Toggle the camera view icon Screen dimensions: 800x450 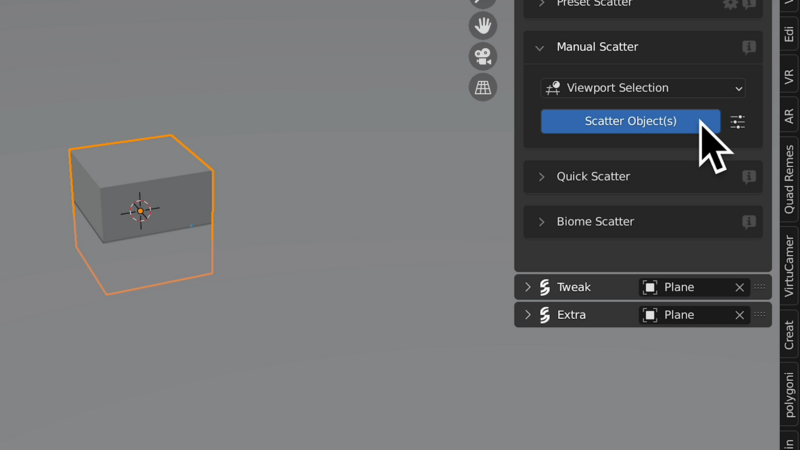483,56
